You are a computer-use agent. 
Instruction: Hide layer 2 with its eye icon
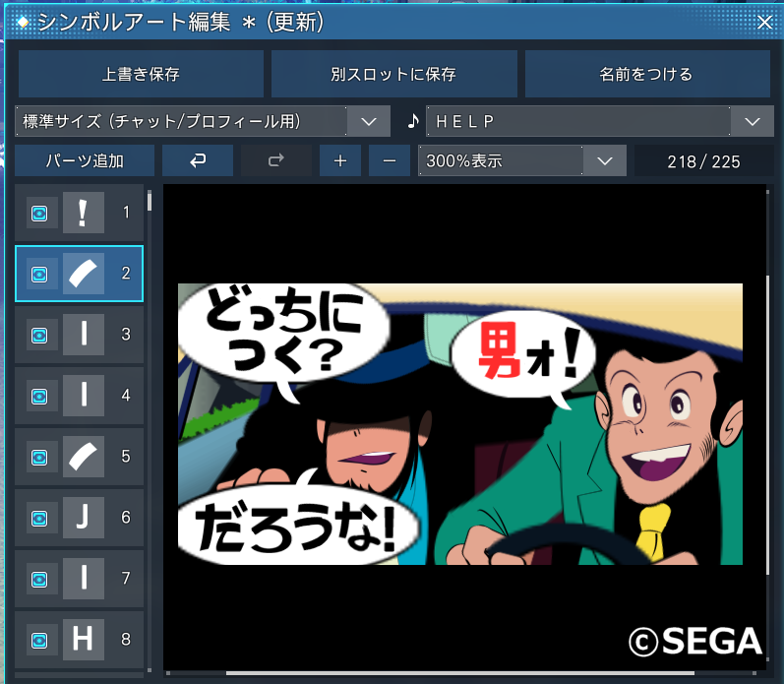click(40, 275)
